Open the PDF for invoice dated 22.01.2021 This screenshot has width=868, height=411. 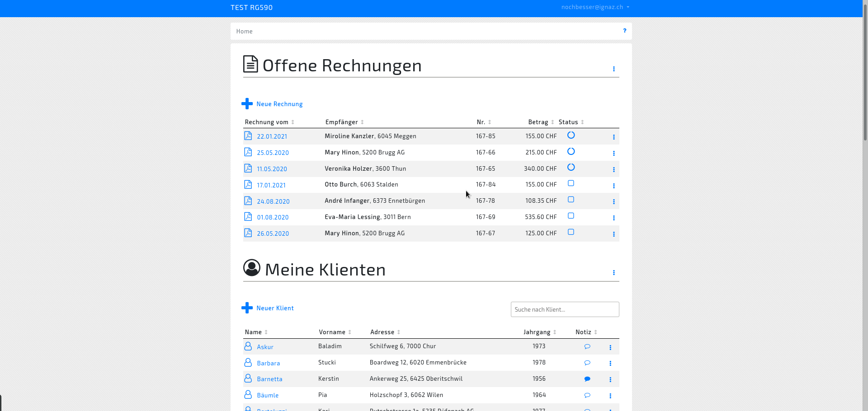(248, 135)
